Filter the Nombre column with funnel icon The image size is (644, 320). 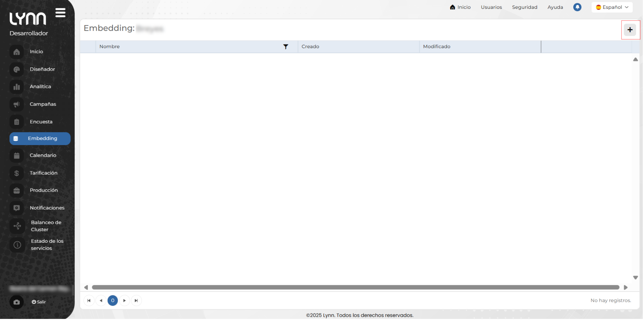tap(286, 47)
